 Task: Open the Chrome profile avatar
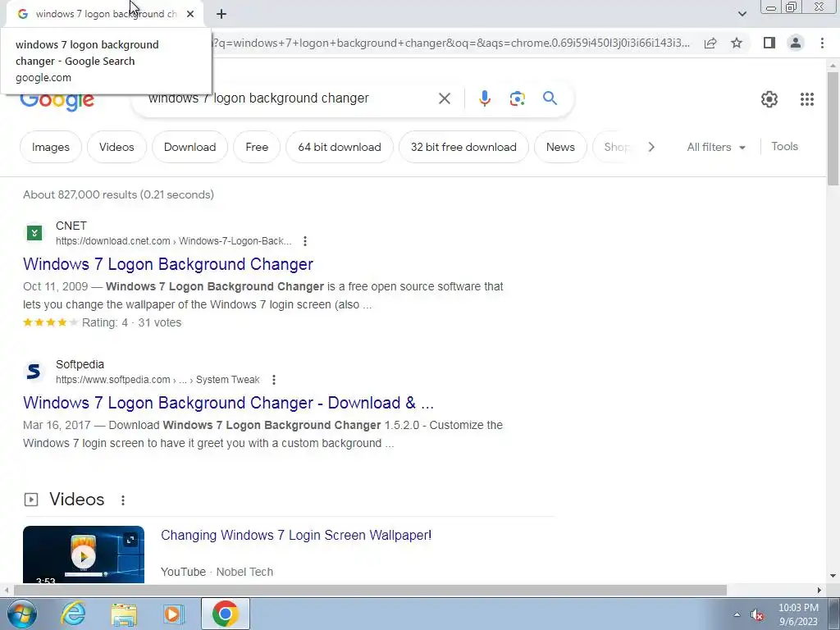(x=796, y=43)
